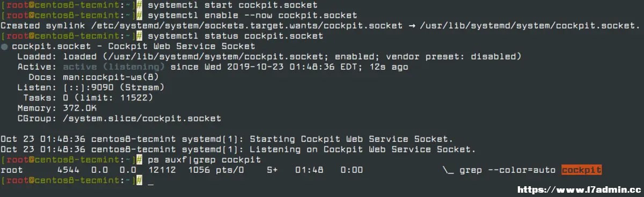Click the terminal cursor at the last prompt
The height and width of the screenshot is (197, 644).
[x=151, y=183]
